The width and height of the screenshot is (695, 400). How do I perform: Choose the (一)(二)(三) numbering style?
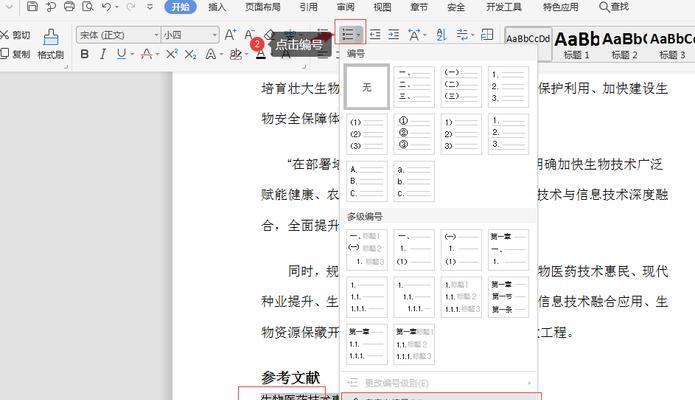461,86
